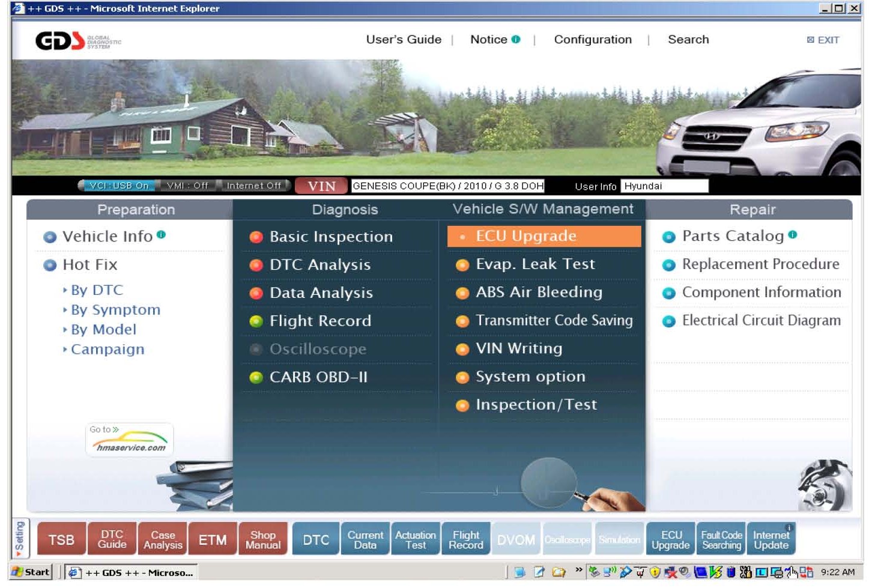Start Actuation Test from bottom toolbar

(415, 539)
